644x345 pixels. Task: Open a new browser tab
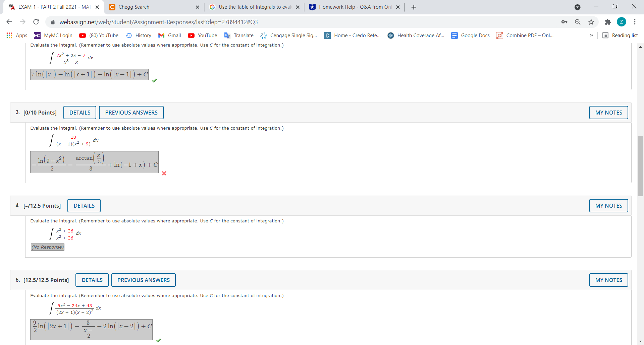pyautogui.click(x=414, y=7)
